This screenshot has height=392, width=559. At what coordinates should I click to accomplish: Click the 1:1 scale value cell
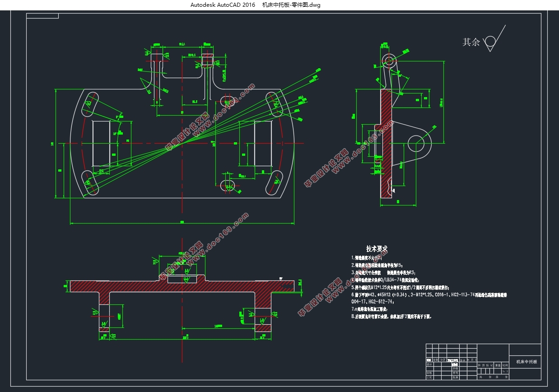[505, 371]
